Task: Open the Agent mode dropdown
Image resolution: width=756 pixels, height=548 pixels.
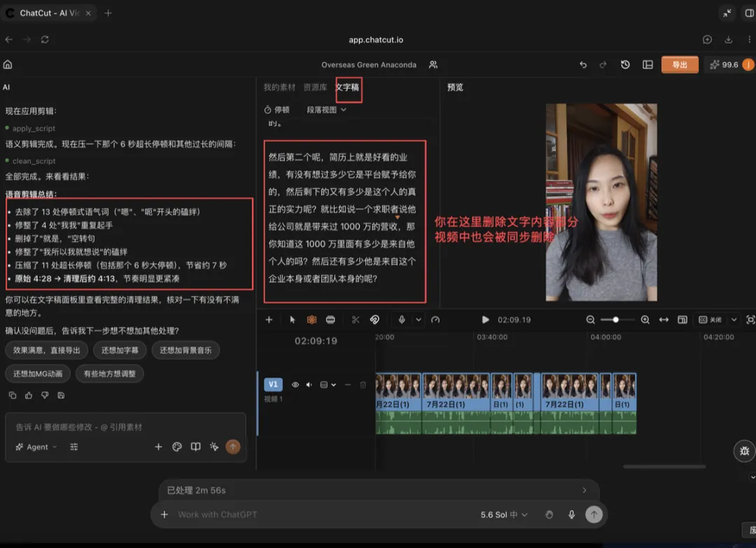Action: coord(36,447)
